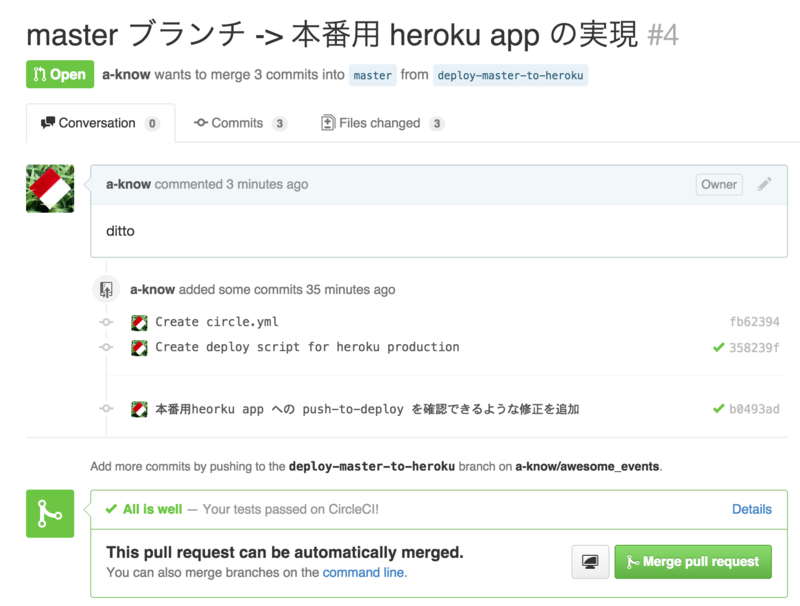Viewport: 800px width, 606px height.
Task: Click the Conversation count badge 0
Action: (x=152, y=123)
